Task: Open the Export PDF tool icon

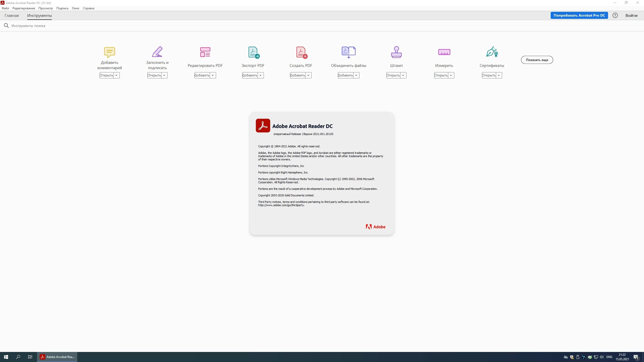Action: [x=253, y=52]
